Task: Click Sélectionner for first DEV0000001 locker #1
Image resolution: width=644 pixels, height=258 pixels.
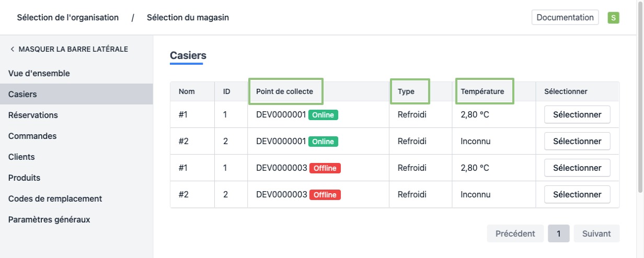Action: click(577, 115)
